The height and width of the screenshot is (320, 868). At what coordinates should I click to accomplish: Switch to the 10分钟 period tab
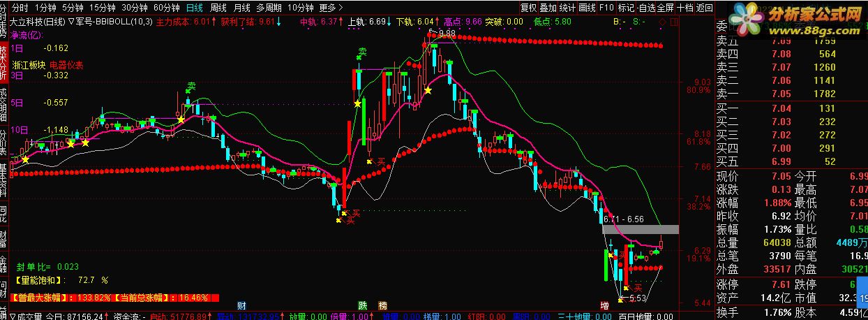(x=300, y=8)
